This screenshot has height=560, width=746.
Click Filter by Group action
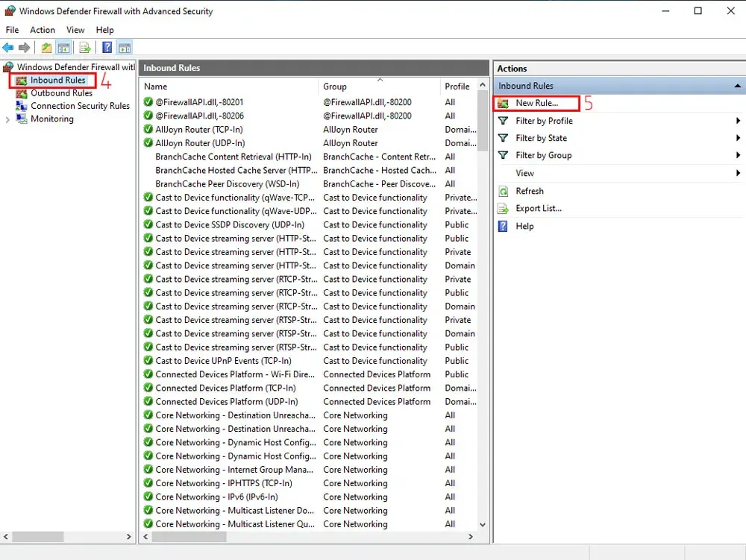(543, 155)
